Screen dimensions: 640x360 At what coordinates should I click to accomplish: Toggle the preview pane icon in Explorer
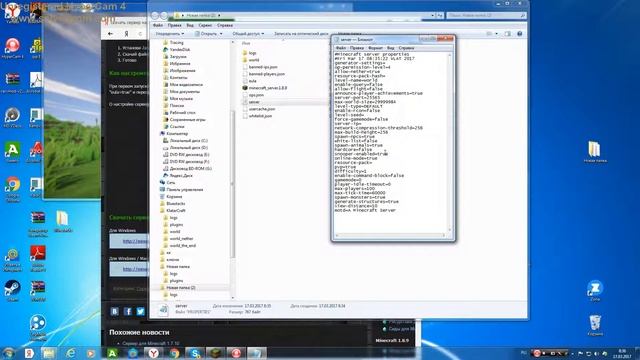tap(507, 33)
